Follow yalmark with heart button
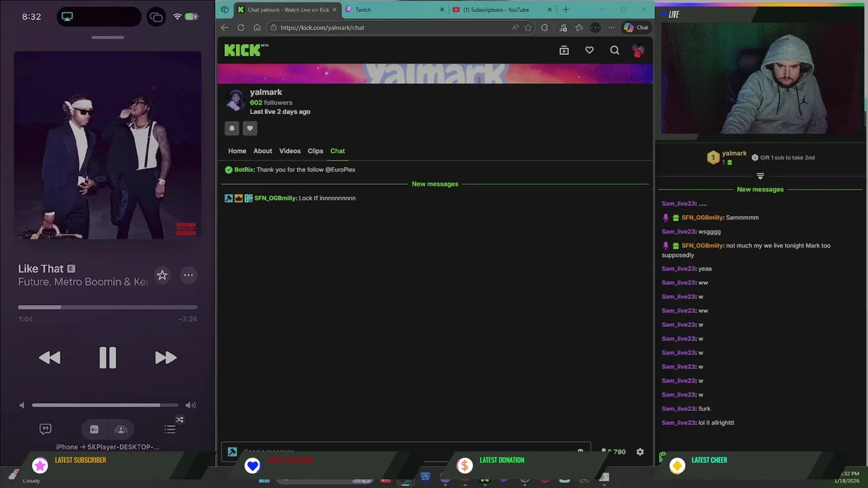The width and height of the screenshot is (868, 488). [250, 128]
